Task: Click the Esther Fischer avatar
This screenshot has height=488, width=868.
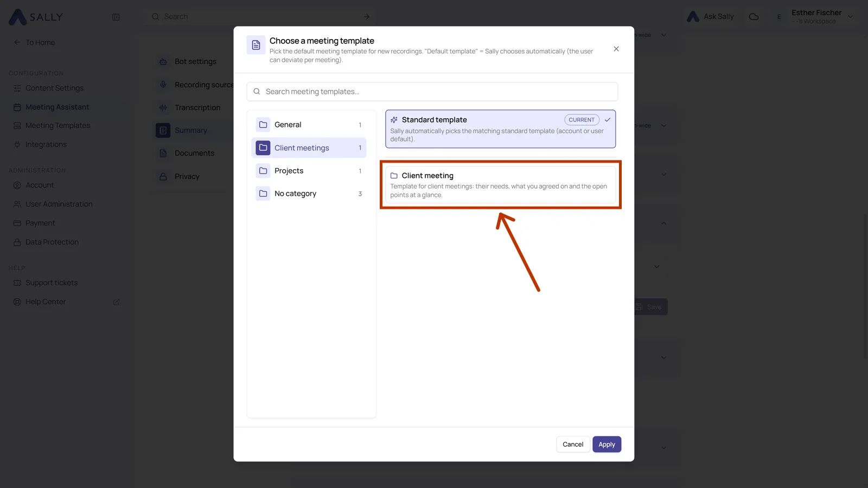Action: (779, 17)
